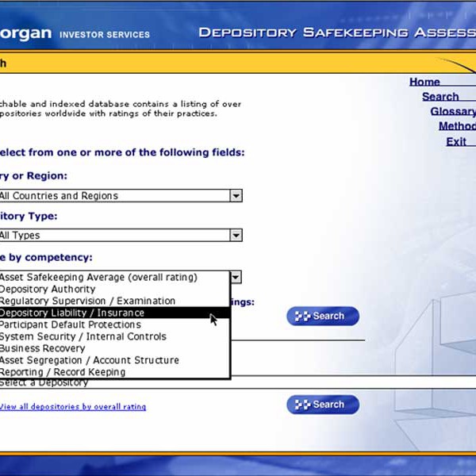Collapse the competency dropdown arrow
This screenshot has height=476, width=476.
(236, 278)
